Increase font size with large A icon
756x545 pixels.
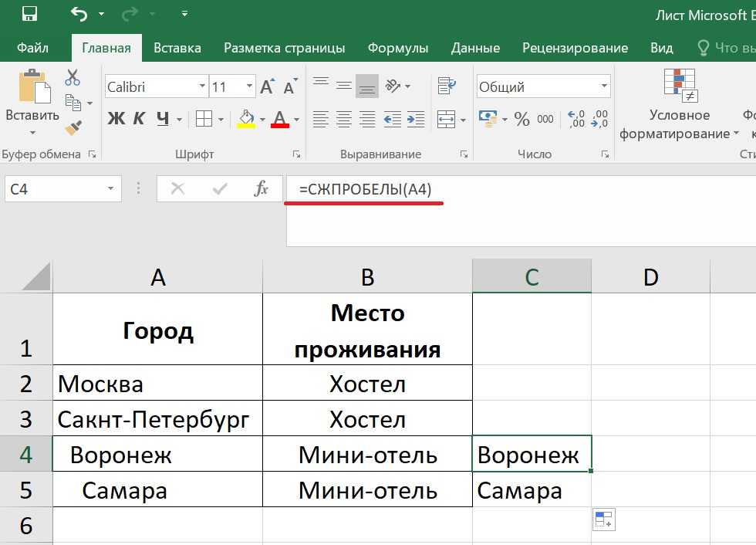[x=267, y=86]
